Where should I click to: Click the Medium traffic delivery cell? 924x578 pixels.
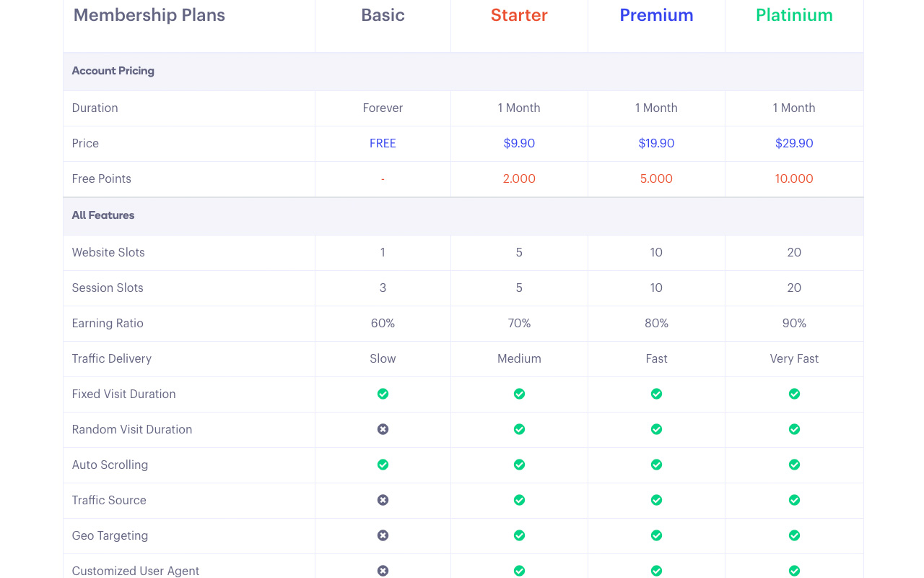click(x=519, y=358)
